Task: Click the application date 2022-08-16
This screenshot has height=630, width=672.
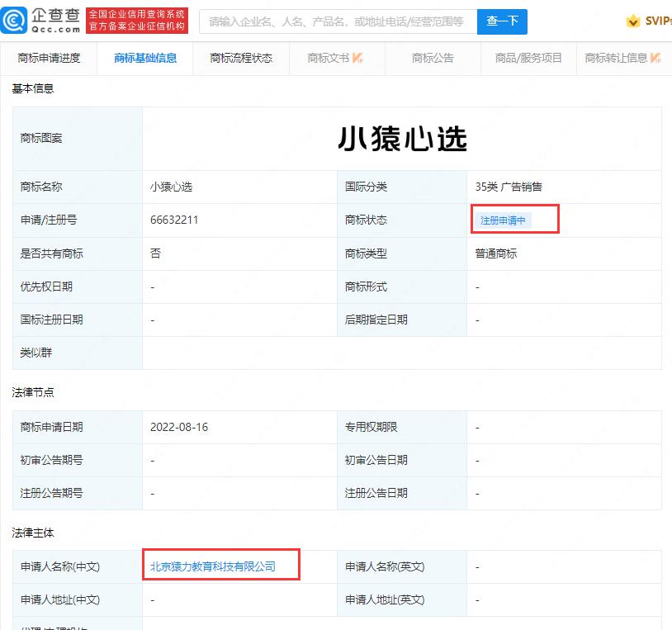Action: pyautogui.click(x=179, y=427)
